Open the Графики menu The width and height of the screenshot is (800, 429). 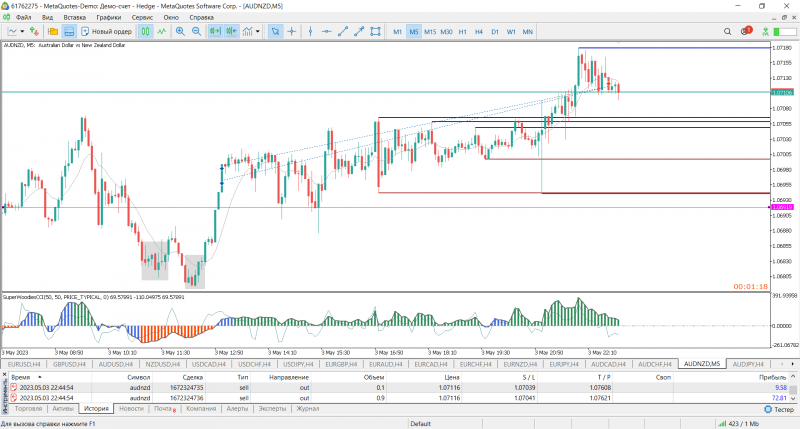(x=108, y=17)
